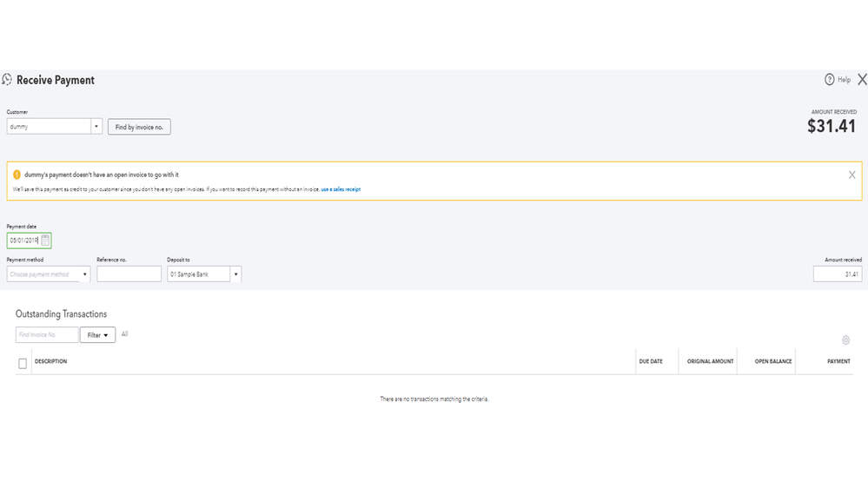868x488 pixels.
Task: Expand the Deposit to account dropdown
Action: 235,274
